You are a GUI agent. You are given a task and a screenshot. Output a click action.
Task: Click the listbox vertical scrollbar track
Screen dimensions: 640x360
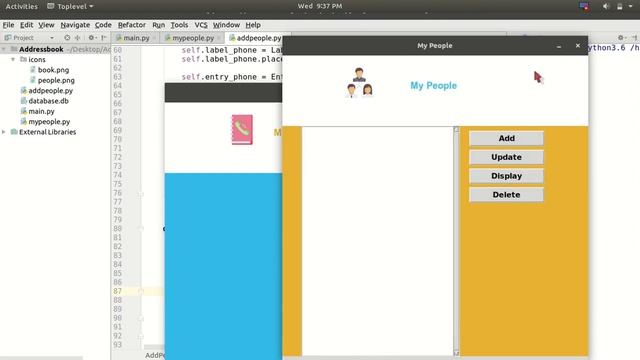point(456,241)
